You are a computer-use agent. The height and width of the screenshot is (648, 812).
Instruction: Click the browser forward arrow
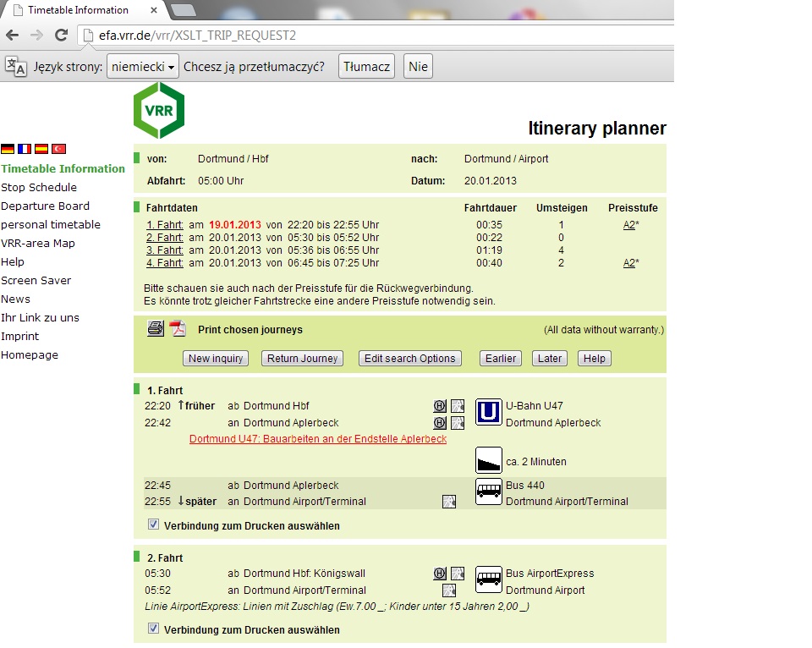(36, 36)
